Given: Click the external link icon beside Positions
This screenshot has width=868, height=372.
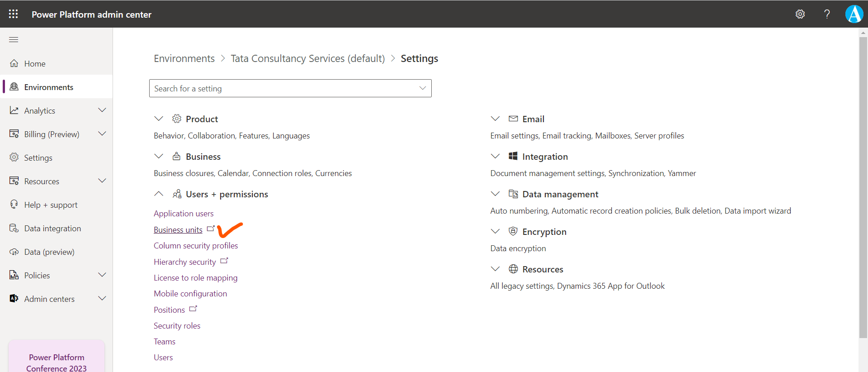Looking at the screenshot, I should 193,309.
